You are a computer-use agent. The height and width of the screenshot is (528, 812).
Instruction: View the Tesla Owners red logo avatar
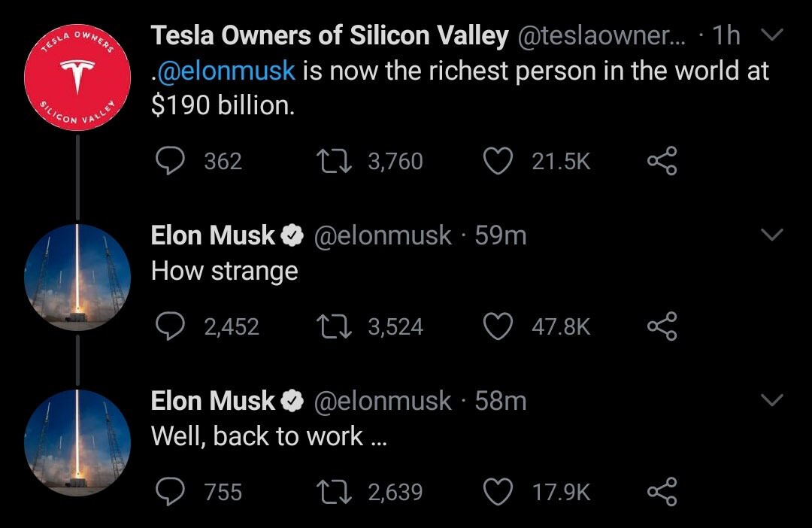coord(77,77)
